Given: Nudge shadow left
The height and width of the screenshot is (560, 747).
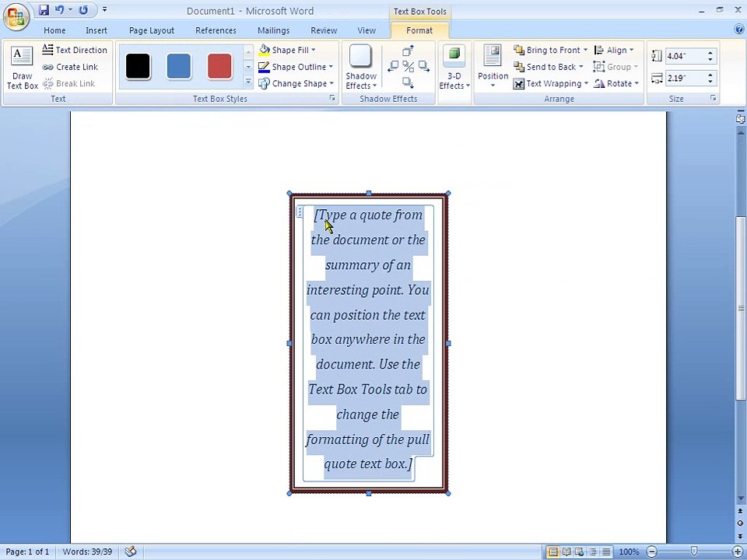Looking at the screenshot, I should (x=393, y=66).
